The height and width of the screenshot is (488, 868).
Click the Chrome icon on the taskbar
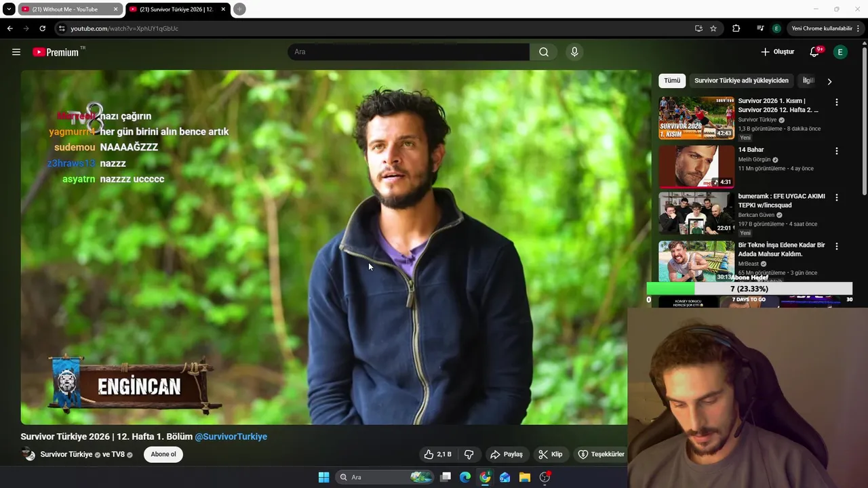click(485, 477)
